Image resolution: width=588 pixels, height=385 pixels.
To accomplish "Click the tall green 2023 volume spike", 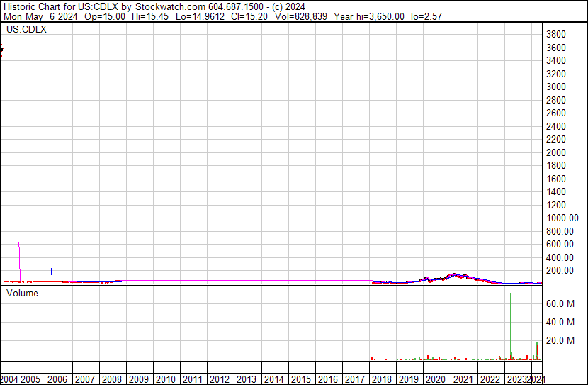I will pyautogui.click(x=511, y=325).
